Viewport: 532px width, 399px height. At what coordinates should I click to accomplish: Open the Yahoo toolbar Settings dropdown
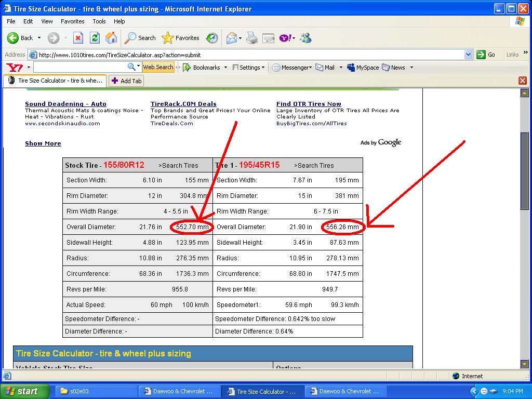tap(249, 68)
